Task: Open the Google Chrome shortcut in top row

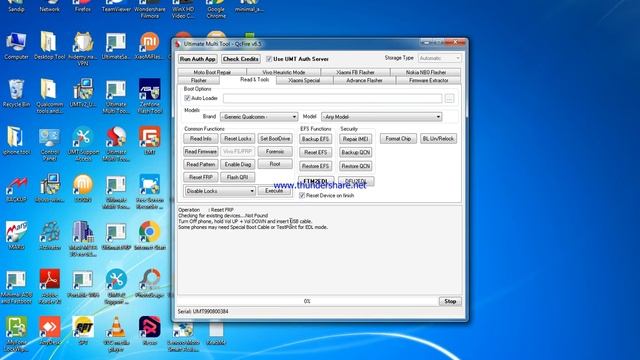Action: point(216,9)
